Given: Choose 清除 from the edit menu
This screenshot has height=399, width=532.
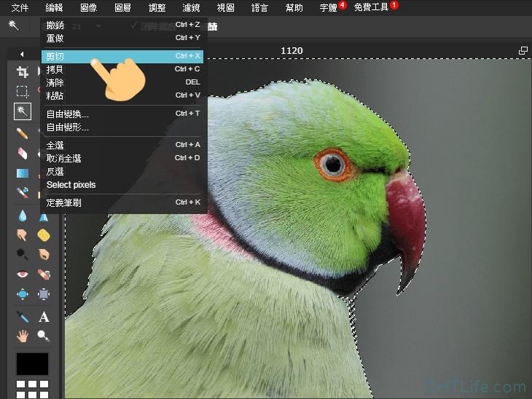Looking at the screenshot, I should coord(122,82).
